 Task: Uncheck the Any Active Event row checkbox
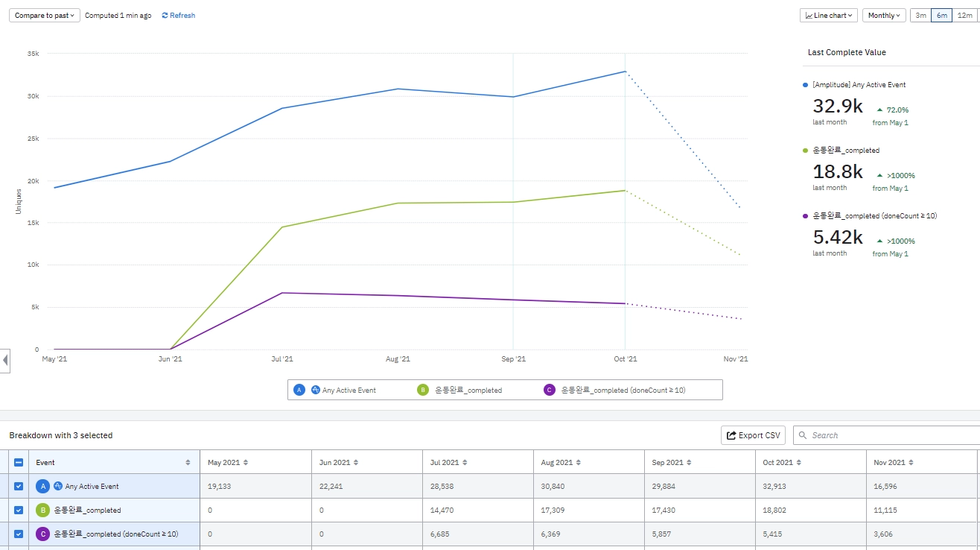coord(19,487)
